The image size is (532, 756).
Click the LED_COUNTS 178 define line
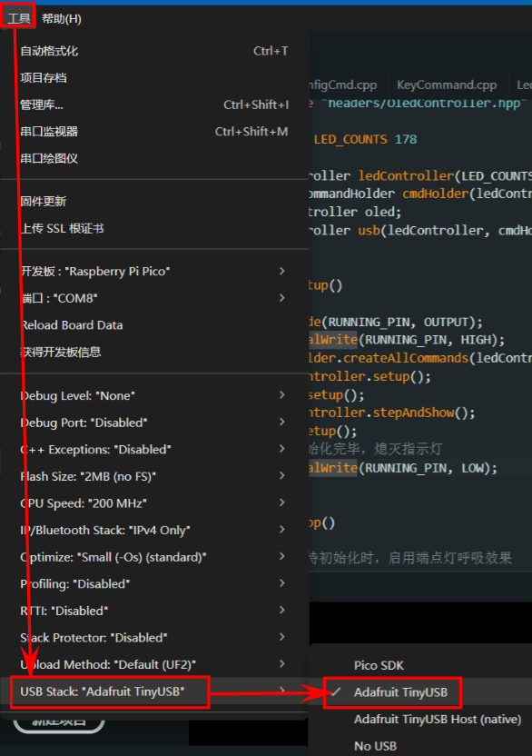(365, 139)
